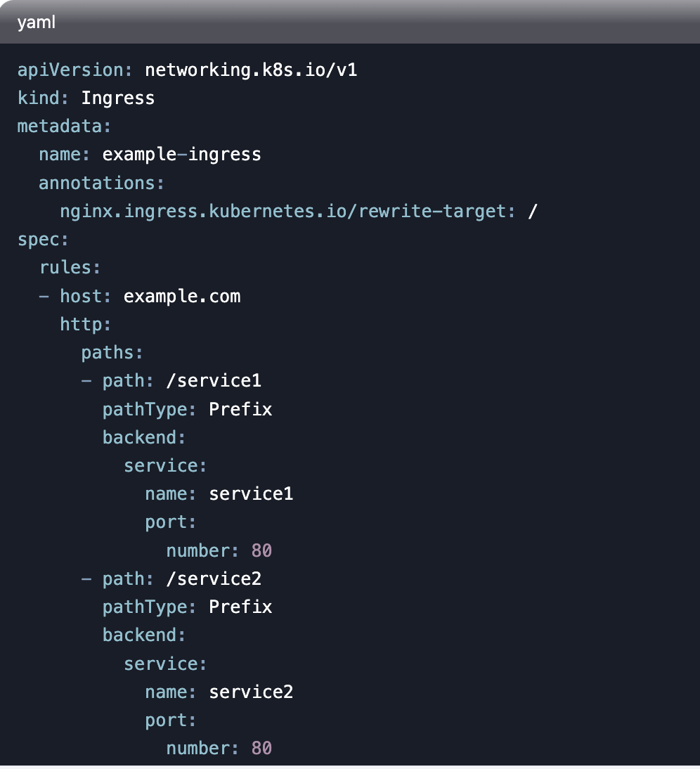Click the http key
Screen dimensions: 700x769
[86, 324]
